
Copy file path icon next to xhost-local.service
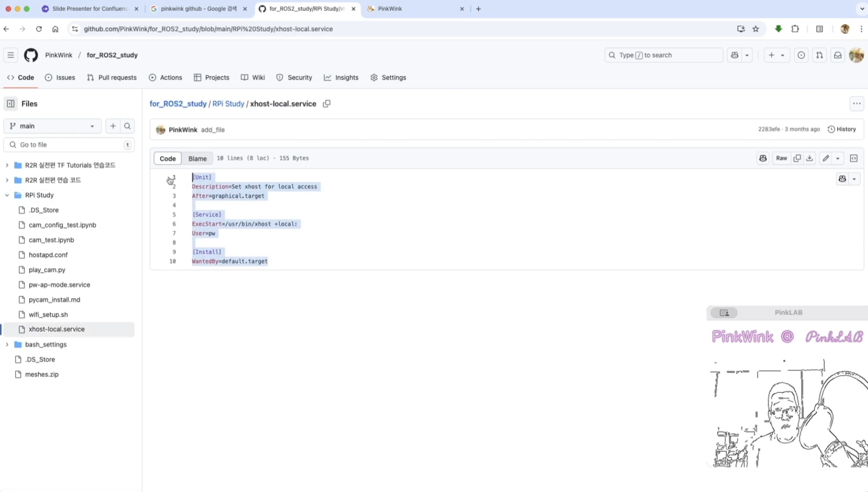(x=327, y=104)
